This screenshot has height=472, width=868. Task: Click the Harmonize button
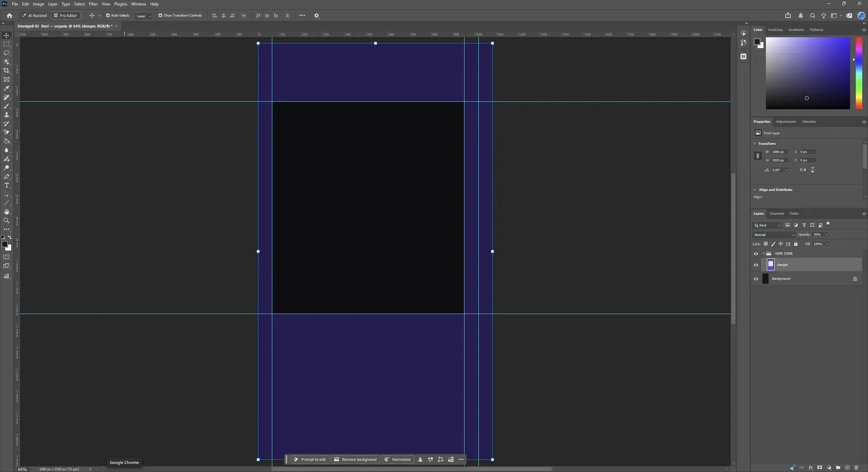[398, 459]
